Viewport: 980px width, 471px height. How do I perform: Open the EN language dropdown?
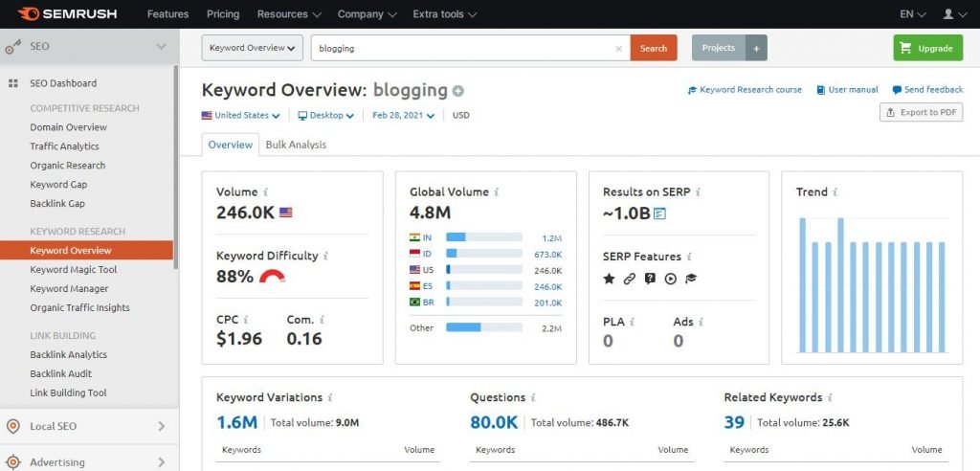click(x=912, y=13)
